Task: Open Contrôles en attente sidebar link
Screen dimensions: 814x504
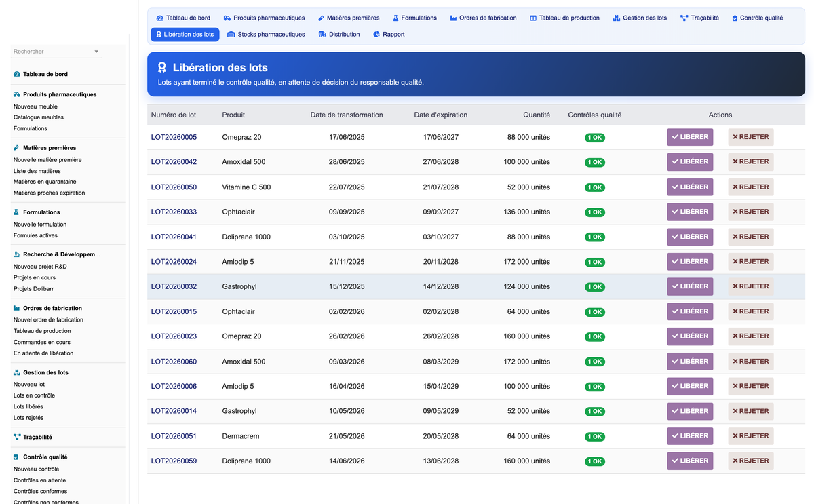Action: 40,480
